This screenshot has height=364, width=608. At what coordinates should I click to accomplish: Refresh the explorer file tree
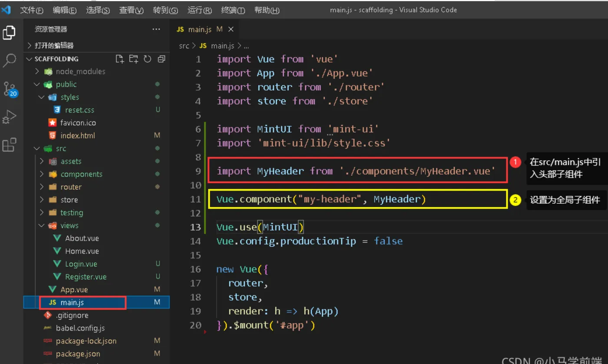point(148,59)
